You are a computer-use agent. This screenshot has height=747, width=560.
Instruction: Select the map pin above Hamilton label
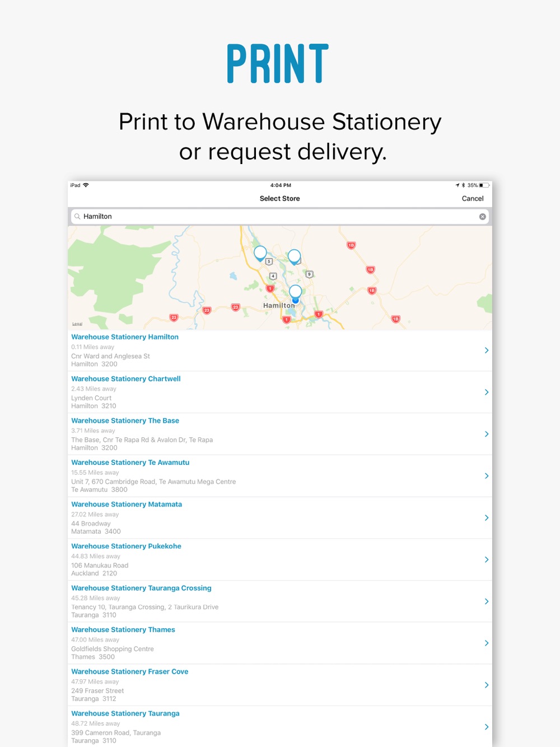pos(296,292)
